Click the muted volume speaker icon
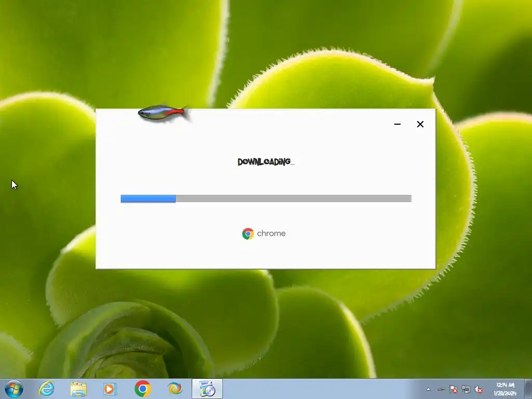This screenshot has height=399, width=532. [x=478, y=390]
